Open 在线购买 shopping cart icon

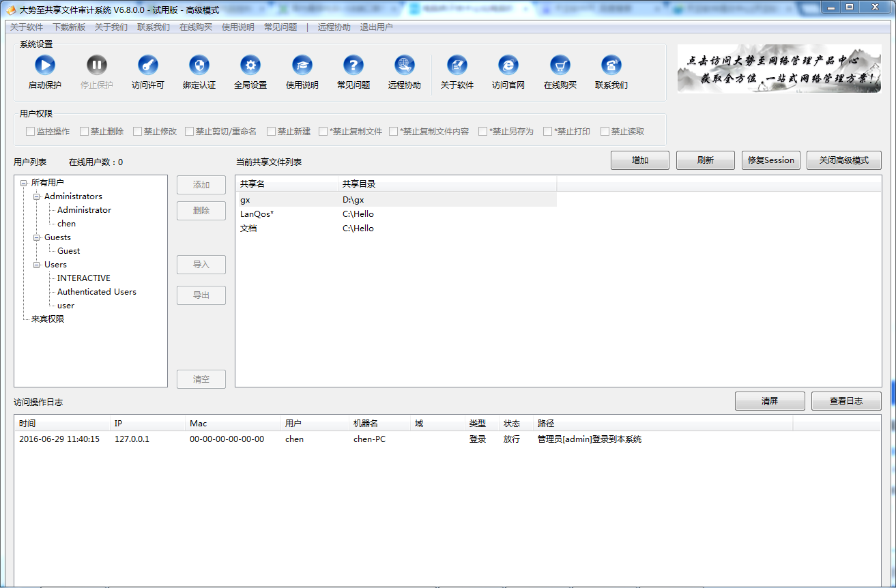click(560, 65)
